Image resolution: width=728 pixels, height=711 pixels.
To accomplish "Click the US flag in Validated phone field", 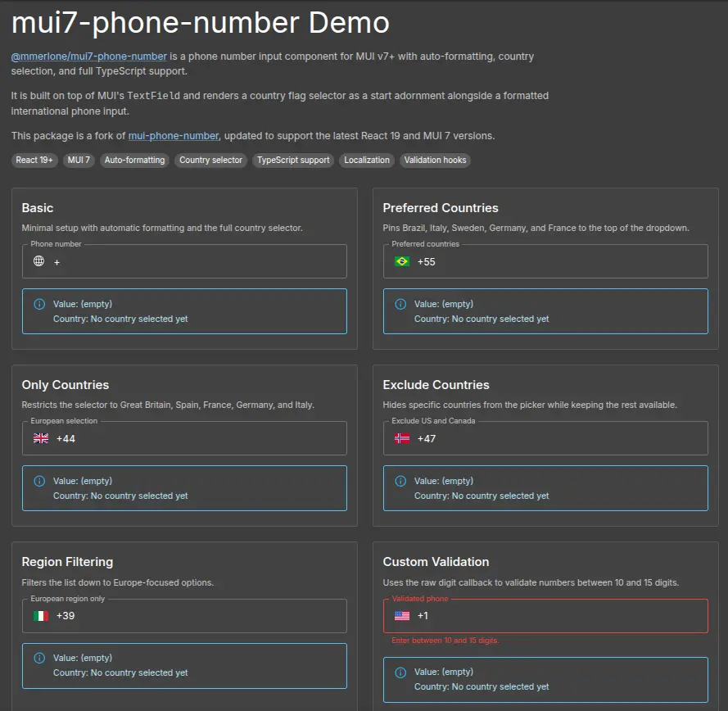I will click(401, 616).
